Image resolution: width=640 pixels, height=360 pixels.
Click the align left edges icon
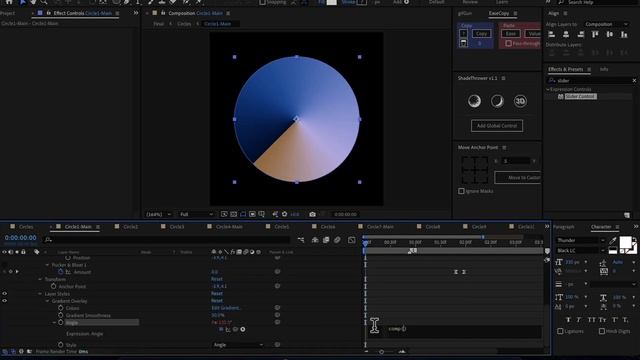pos(551,35)
